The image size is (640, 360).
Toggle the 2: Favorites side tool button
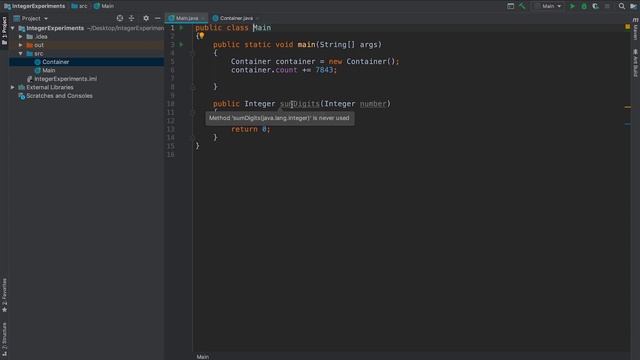coord(4,295)
